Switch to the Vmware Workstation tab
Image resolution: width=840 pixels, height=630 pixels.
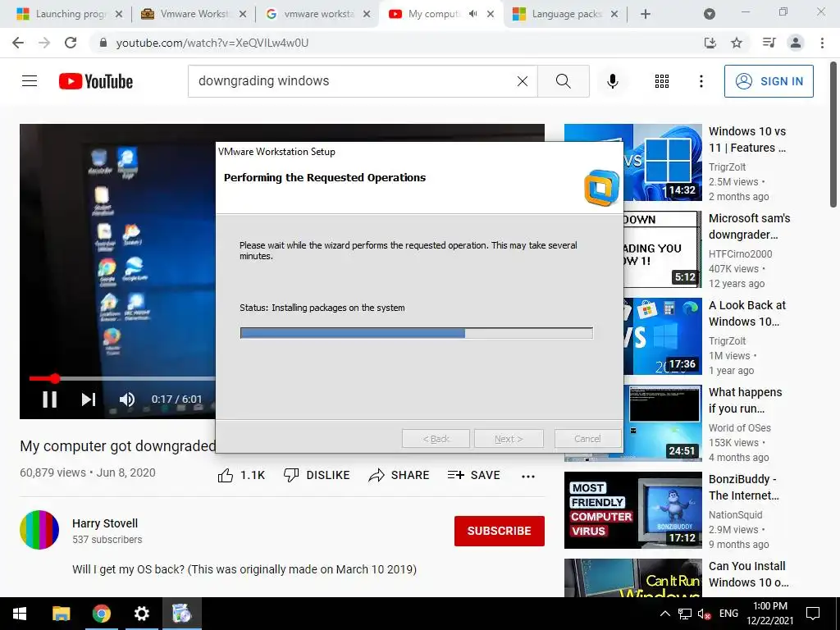(194, 14)
